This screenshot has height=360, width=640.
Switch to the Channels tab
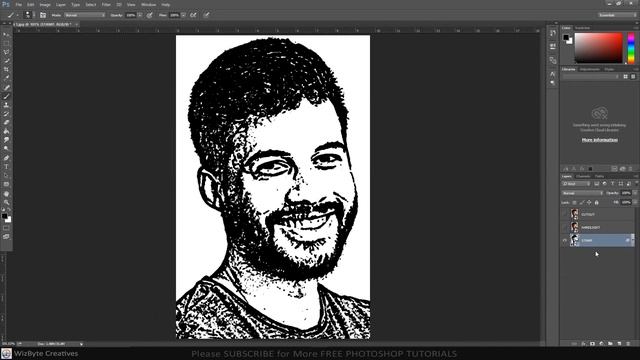click(583, 176)
